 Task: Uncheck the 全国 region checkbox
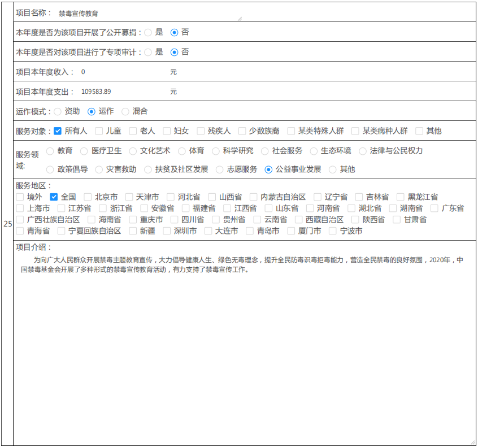point(54,197)
